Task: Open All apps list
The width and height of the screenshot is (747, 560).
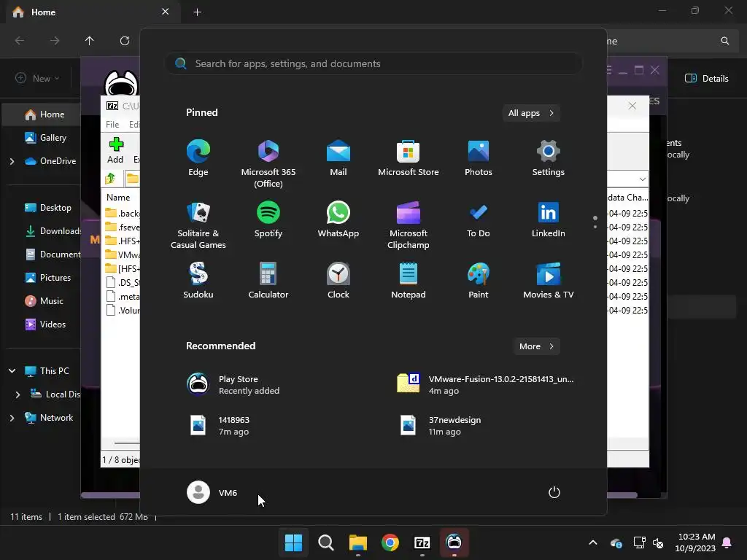Action: pyautogui.click(x=531, y=113)
